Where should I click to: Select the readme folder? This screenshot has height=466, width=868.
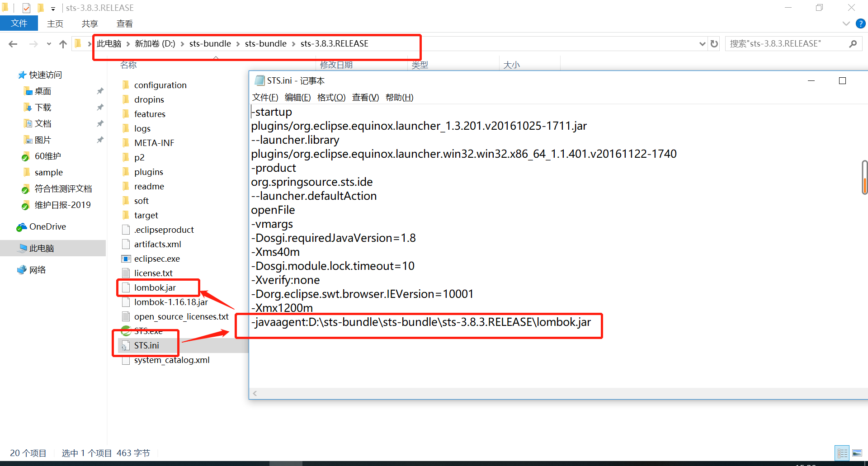tap(149, 186)
